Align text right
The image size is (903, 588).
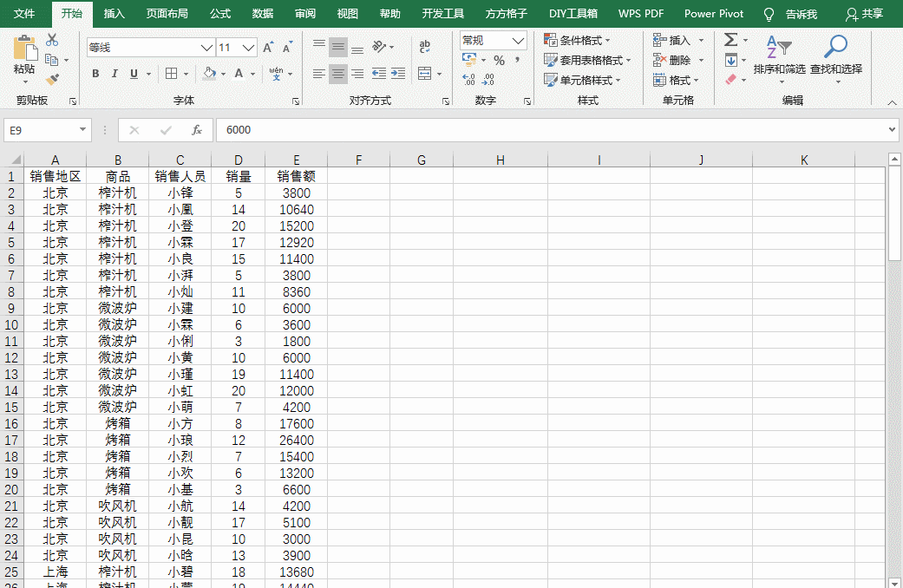point(357,74)
